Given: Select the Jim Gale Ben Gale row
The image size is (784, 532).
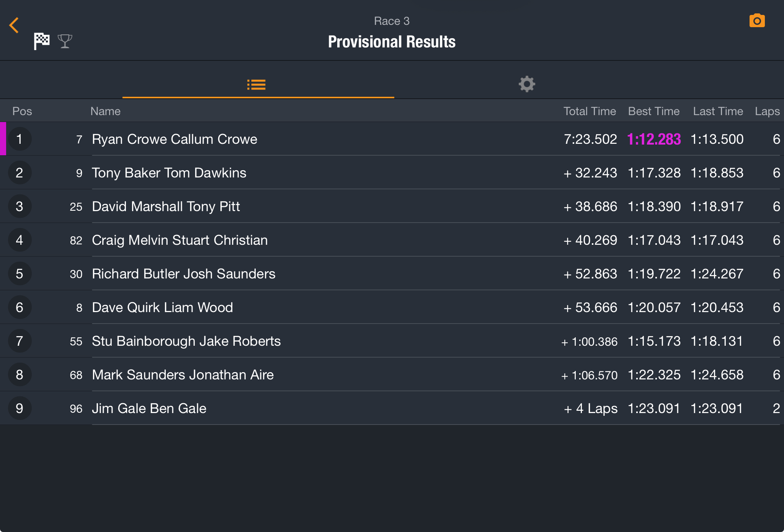Looking at the screenshot, I should tap(392, 408).
